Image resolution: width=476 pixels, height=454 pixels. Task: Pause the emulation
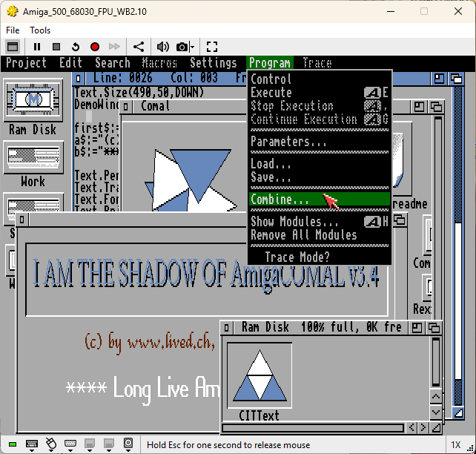[x=37, y=47]
